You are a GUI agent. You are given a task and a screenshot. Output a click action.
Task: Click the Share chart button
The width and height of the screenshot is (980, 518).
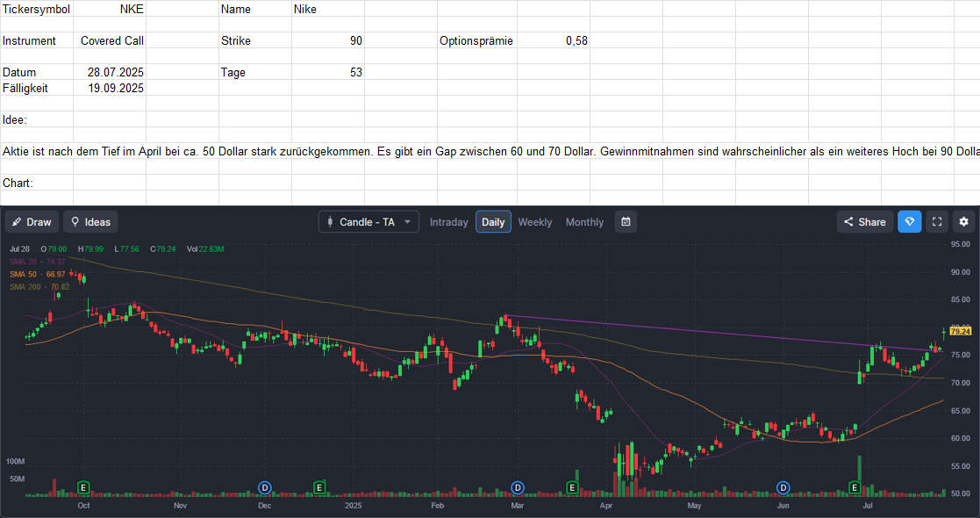coord(865,222)
